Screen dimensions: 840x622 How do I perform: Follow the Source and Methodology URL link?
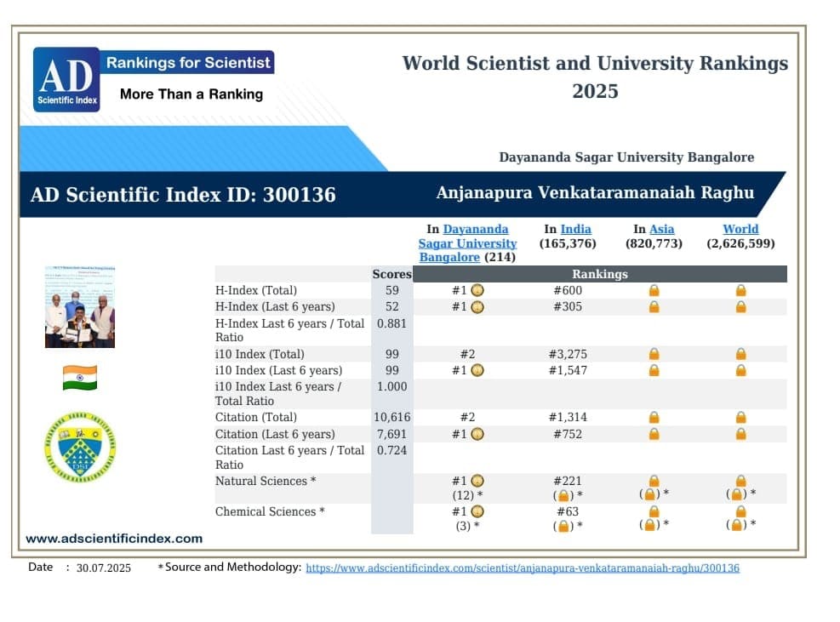click(x=522, y=568)
